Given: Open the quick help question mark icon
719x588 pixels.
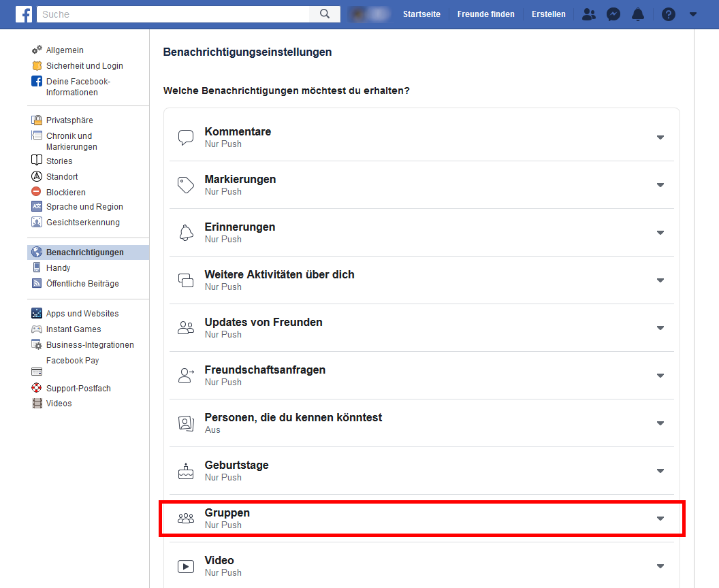Looking at the screenshot, I should pyautogui.click(x=668, y=14).
